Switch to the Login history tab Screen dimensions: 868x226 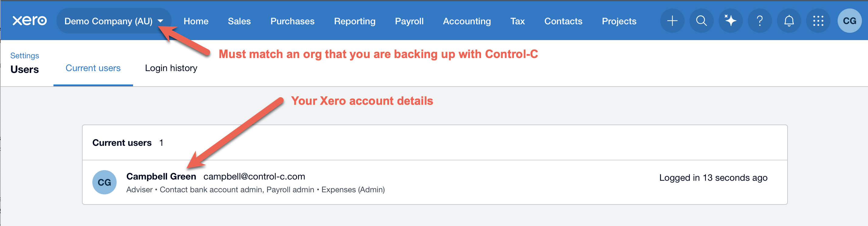coord(171,68)
